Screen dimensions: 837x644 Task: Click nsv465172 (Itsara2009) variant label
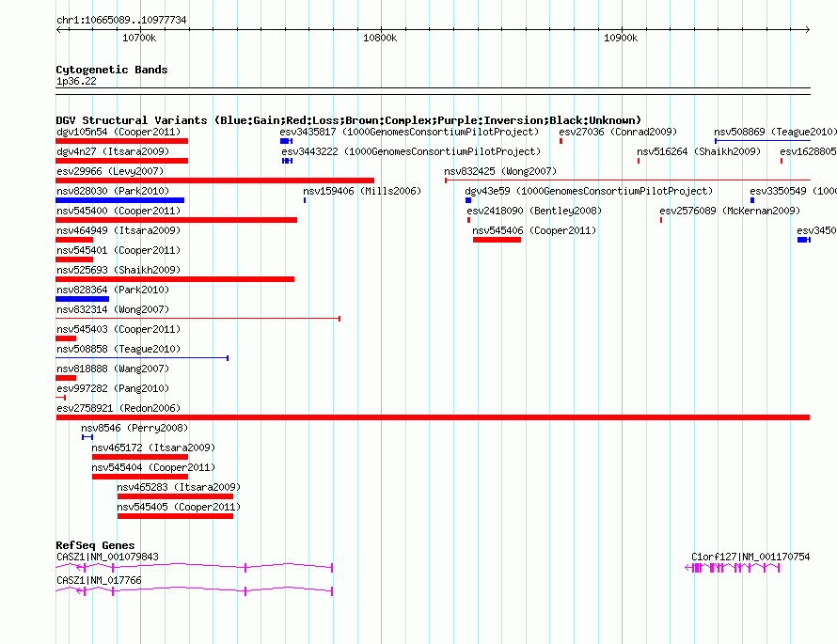click(x=153, y=448)
